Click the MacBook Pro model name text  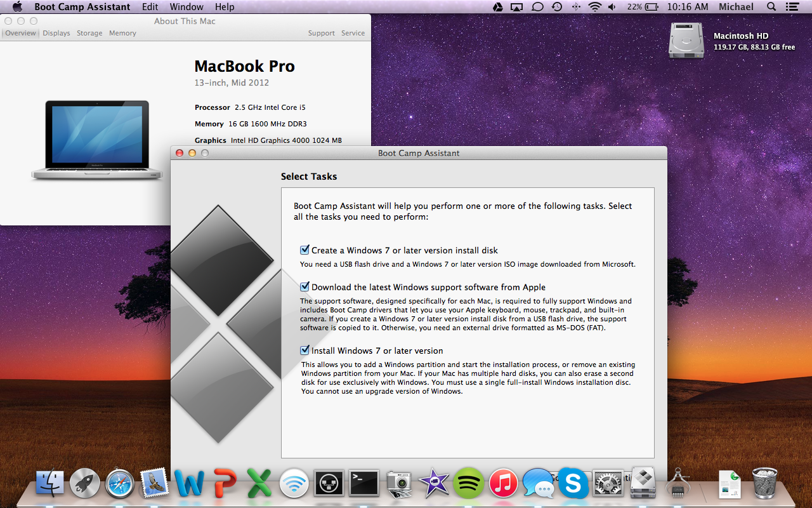click(x=244, y=66)
